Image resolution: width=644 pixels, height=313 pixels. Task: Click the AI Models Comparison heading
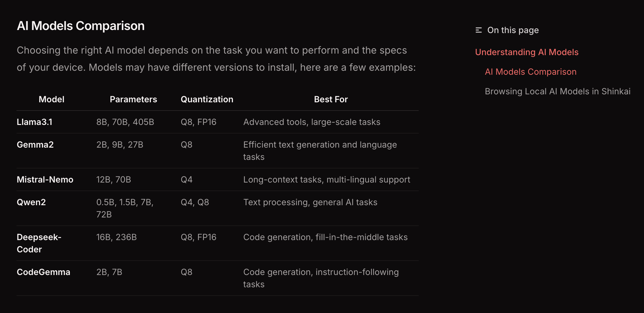81,26
